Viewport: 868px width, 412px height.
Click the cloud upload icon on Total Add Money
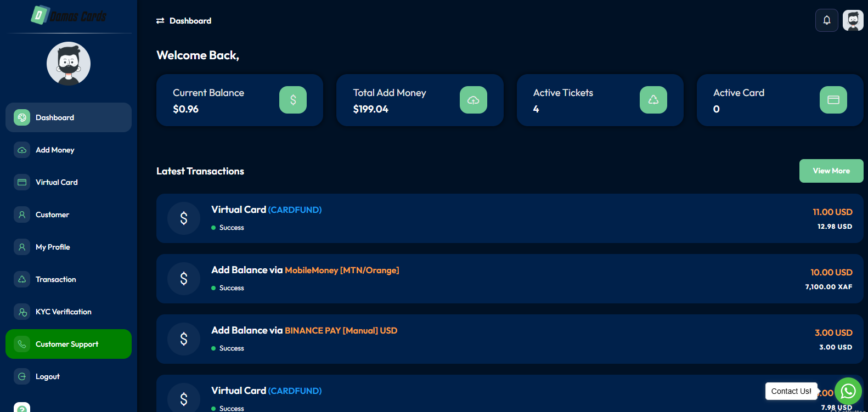point(474,100)
